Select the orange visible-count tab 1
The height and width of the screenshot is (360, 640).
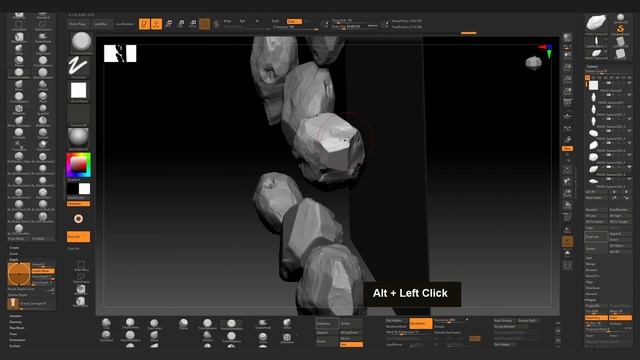(x=587, y=77)
